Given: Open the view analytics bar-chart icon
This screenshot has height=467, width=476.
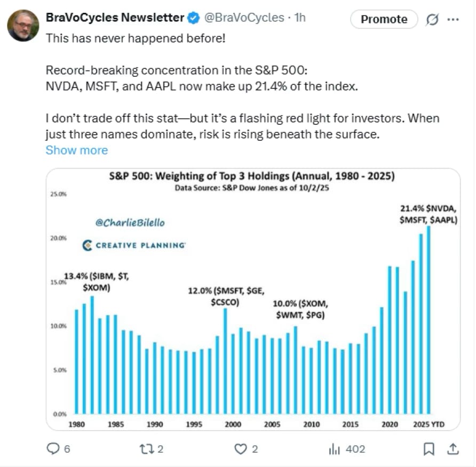Looking at the screenshot, I should point(335,449).
